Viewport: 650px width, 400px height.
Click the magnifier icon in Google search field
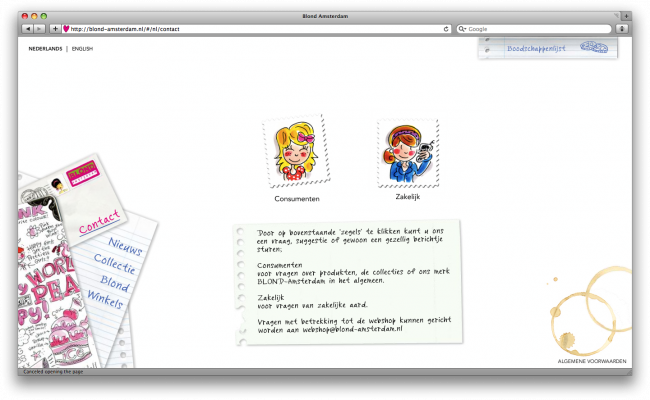coord(462,29)
